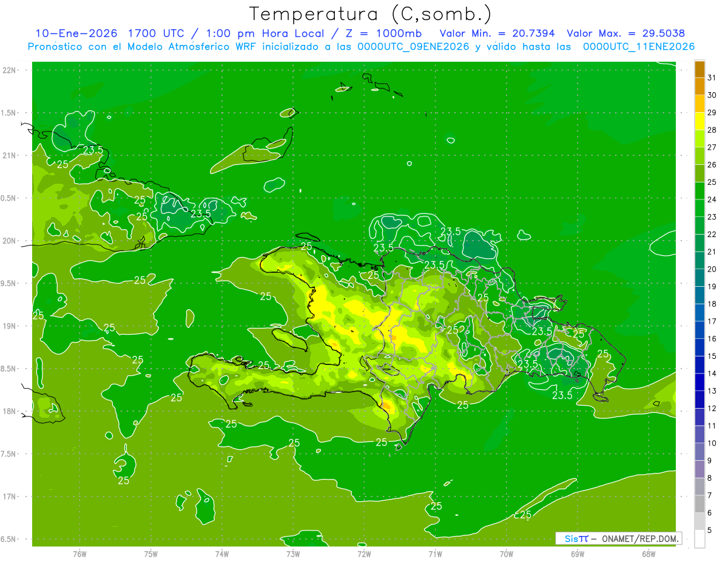Click the "1.5N" latitude axis label
Image resolution: width=728 pixels, height=562 pixels.
8,113
